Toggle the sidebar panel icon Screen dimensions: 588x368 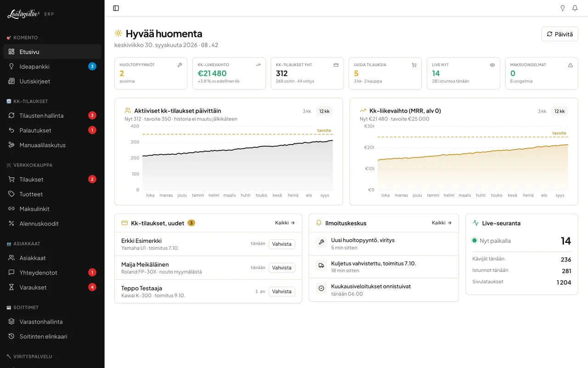(116, 8)
